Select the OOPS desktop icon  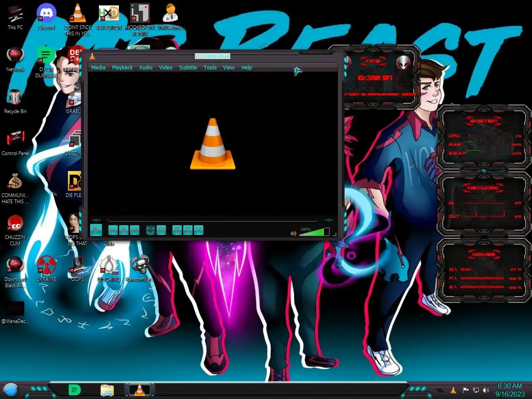(78, 269)
